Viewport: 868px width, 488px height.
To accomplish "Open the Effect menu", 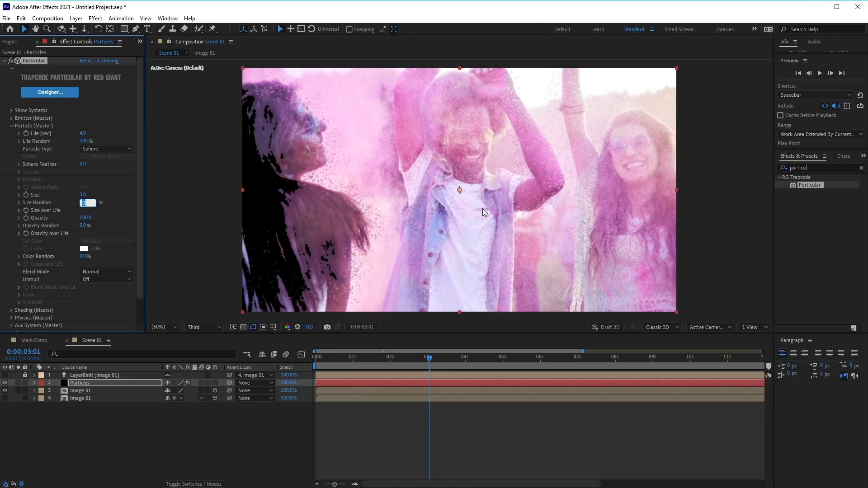I will point(95,18).
